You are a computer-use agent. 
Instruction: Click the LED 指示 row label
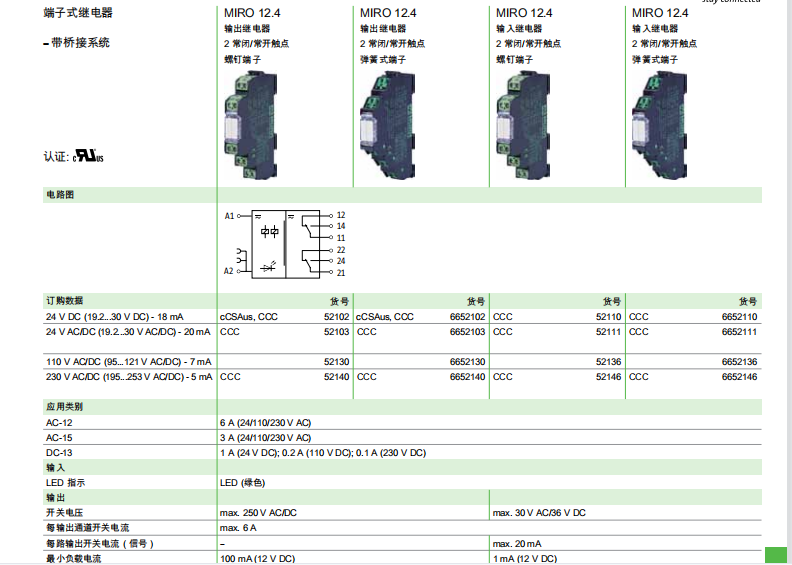66,483
